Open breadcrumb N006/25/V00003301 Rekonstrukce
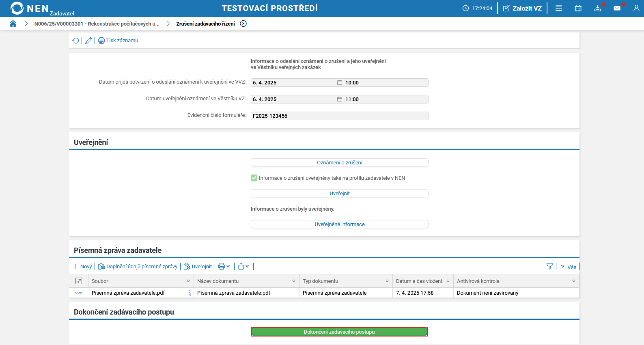This screenshot has height=345, width=644. (97, 24)
